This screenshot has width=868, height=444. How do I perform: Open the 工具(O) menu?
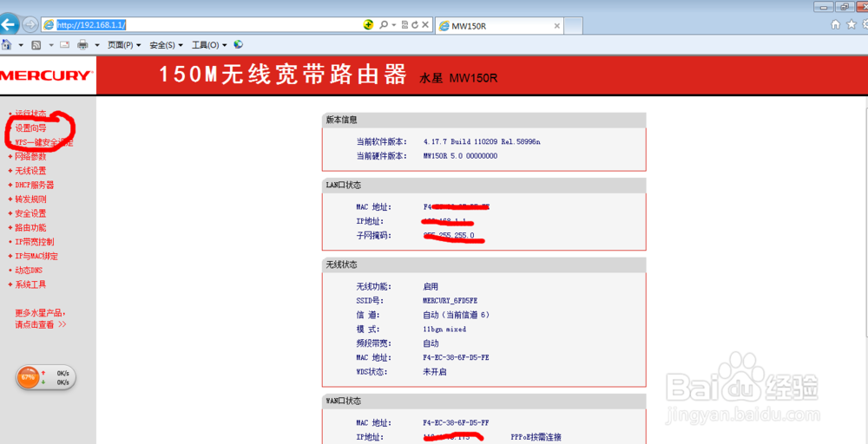pyautogui.click(x=209, y=45)
